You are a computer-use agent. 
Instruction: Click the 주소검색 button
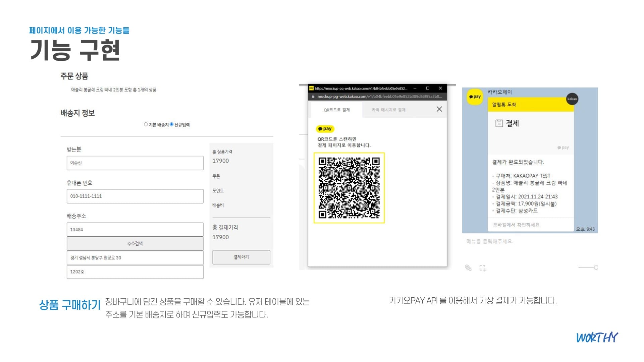[x=135, y=244]
